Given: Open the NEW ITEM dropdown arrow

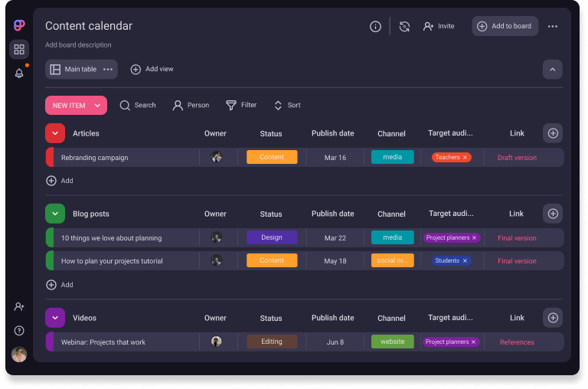Looking at the screenshot, I should coord(97,106).
